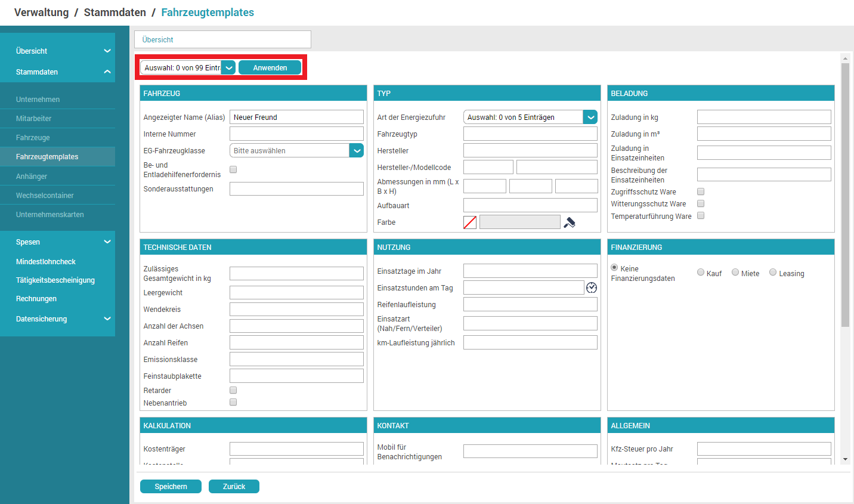Open the EG-Fahrzeugklasse dropdown
The width and height of the screenshot is (854, 504).
[356, 150]
